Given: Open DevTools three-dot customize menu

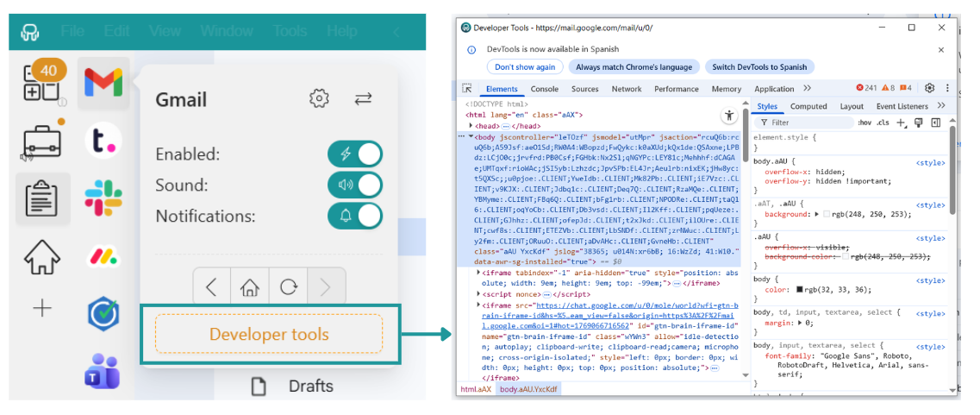Looking at the screenshot, I should coord(947,88).
